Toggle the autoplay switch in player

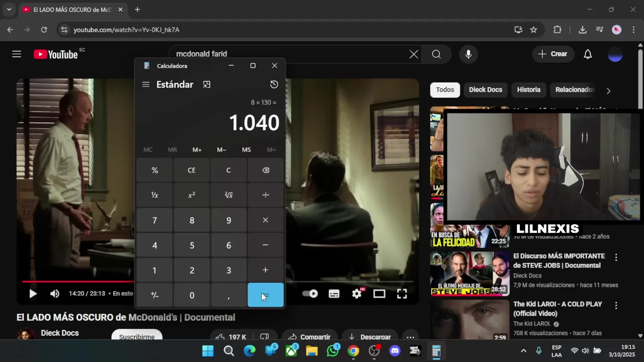(x=310, y=294)
